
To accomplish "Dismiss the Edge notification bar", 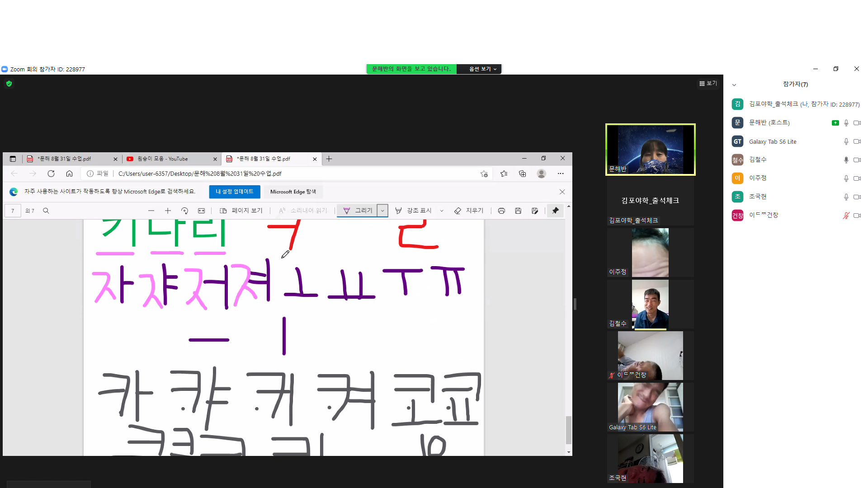I will 562,192.
